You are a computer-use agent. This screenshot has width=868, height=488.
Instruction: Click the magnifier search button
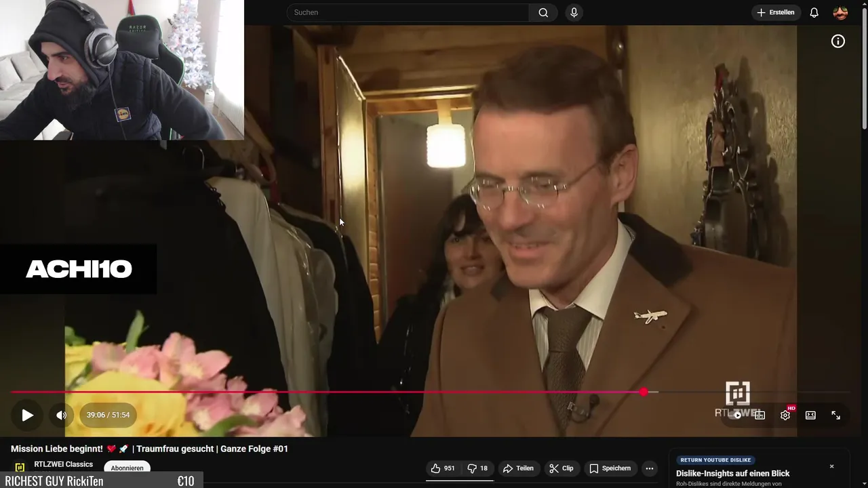point(543,12)
